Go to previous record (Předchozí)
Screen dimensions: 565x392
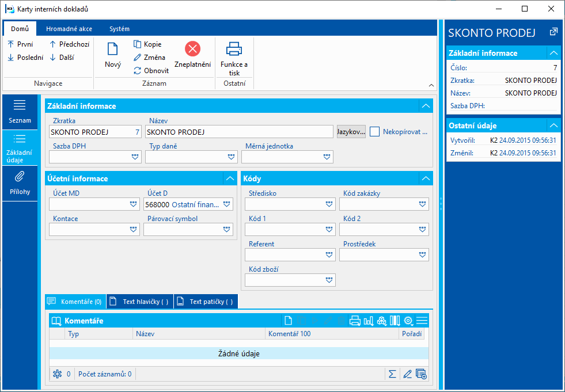click(69, 44)
